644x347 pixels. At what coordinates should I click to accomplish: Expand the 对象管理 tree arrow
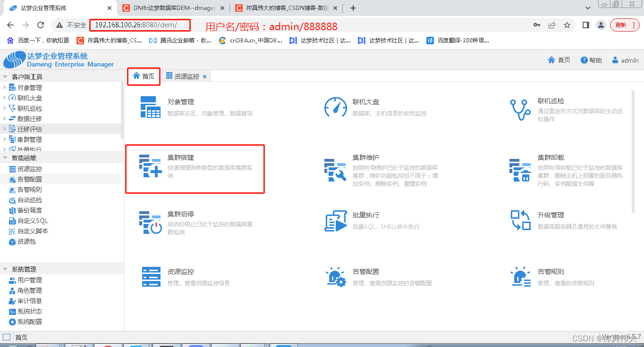point(4,88)
